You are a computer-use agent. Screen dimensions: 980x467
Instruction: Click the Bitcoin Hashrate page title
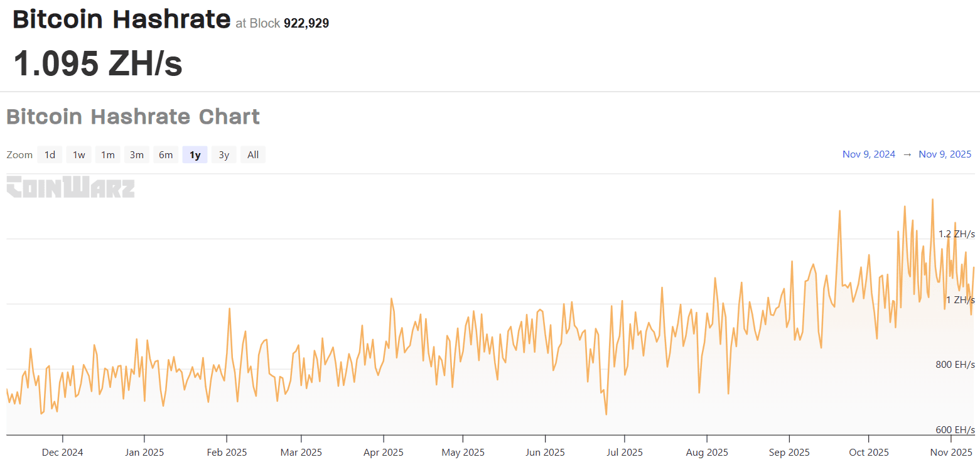(x=122, y=20)
